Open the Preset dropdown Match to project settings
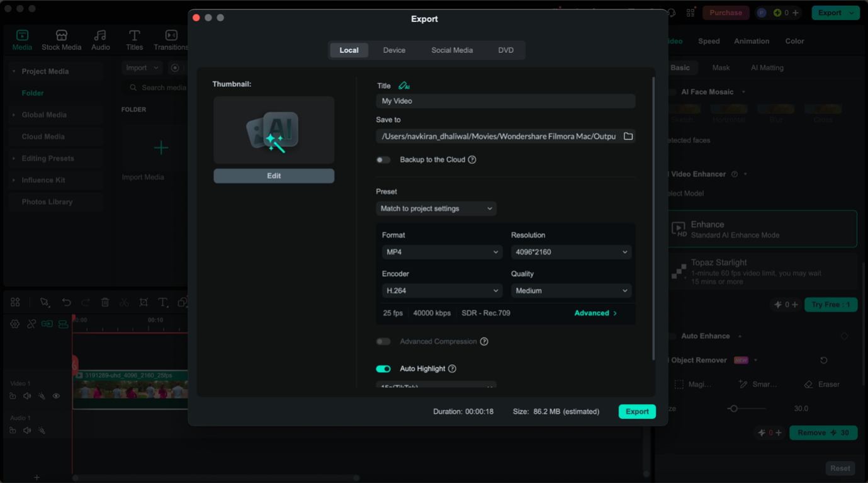868x483 pixels. pyautogui.click(x=436, y=208)
